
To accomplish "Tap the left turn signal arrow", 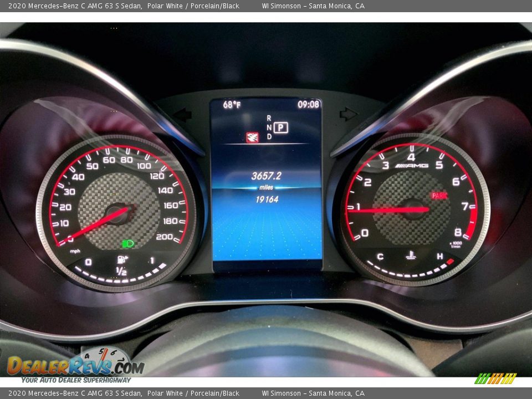I will coord(183,115).
